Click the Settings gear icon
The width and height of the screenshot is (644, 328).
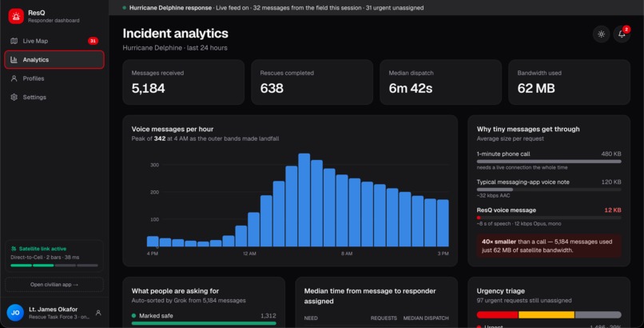(x=14, y=97)
